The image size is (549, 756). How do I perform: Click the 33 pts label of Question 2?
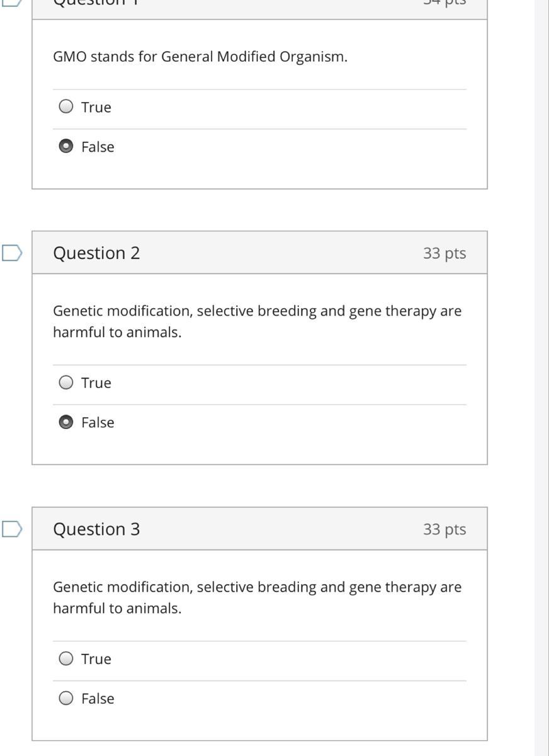pos(444,253)
